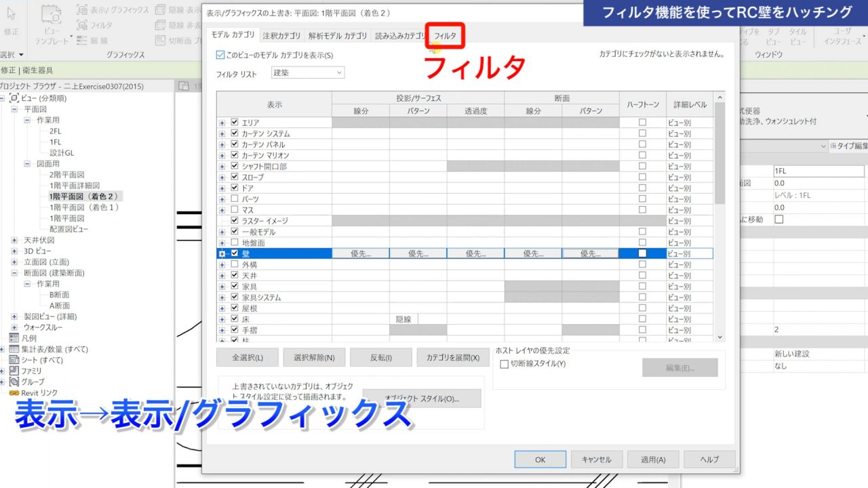Click OK to confirm the overrides

pos(540,459)
